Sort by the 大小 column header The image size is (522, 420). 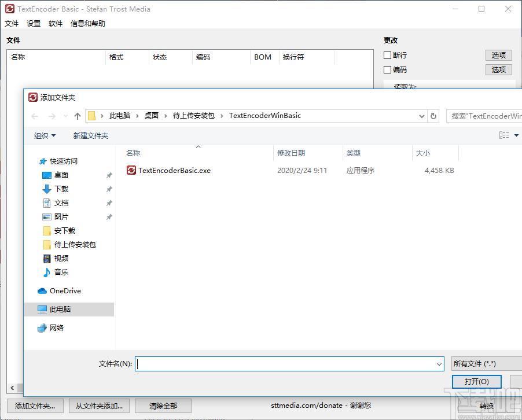coord(436,153)
